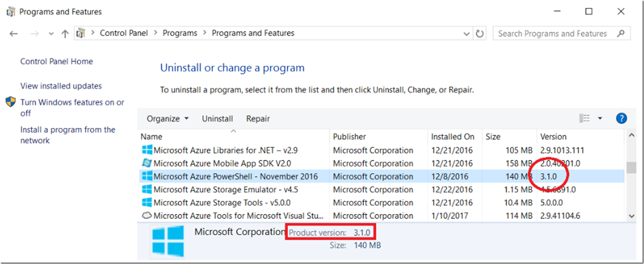The width and height of the screenshot is (644, 264).
Task: Sort list by Name column header
Action: 234,137
